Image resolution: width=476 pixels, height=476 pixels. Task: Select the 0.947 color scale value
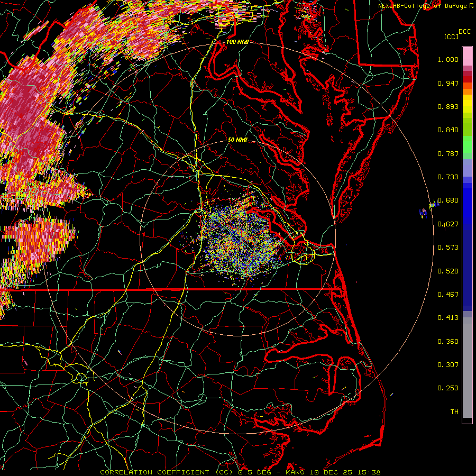(448, 83)
